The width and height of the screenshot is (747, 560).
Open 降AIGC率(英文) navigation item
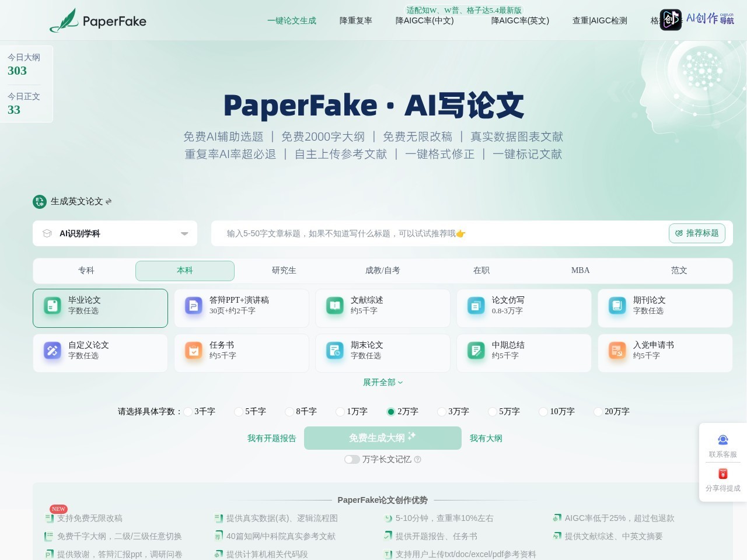click(521, 20)
